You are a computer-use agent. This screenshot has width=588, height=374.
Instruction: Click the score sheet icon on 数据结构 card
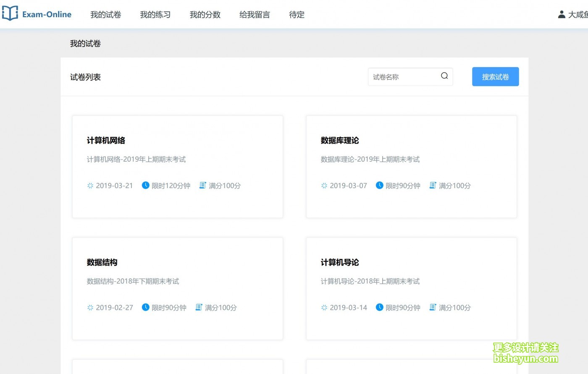[199, 307]
